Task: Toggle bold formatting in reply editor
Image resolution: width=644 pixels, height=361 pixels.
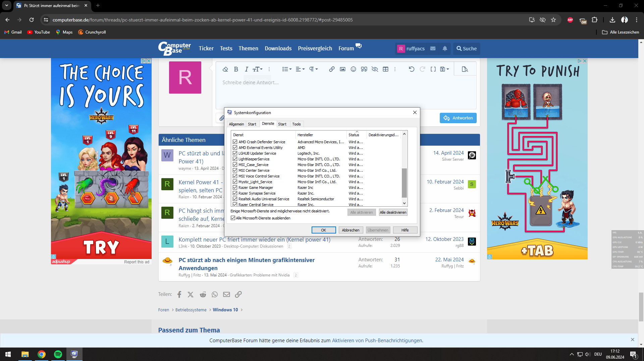Action: tap(236, 69)
